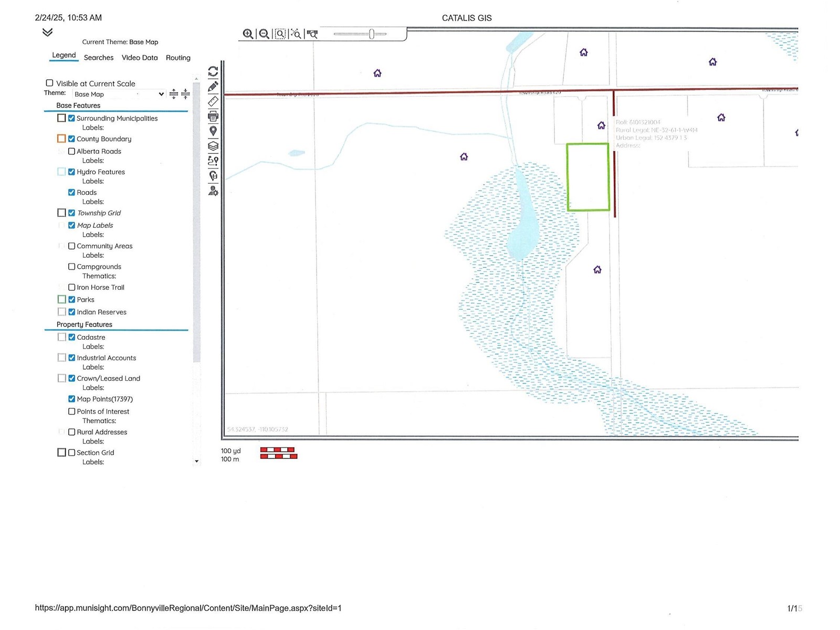Screen dimensions: 840x630
Task: Click the printer icon to print map
Action: pos(213,116)
